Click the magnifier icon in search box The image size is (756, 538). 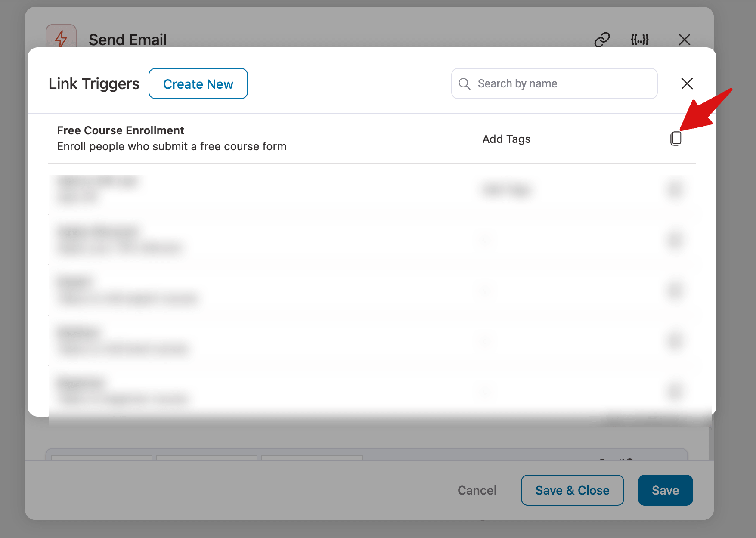tap(465, 83)
